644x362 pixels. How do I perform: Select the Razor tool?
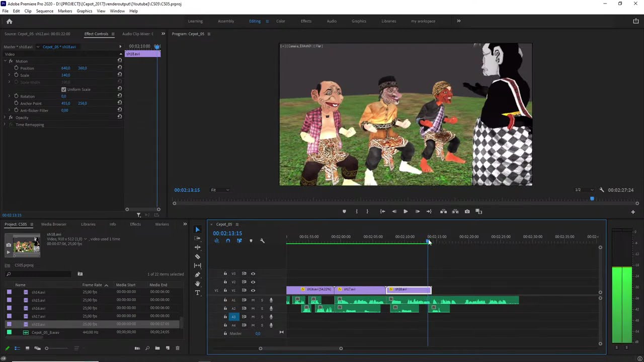pos(197,256)
